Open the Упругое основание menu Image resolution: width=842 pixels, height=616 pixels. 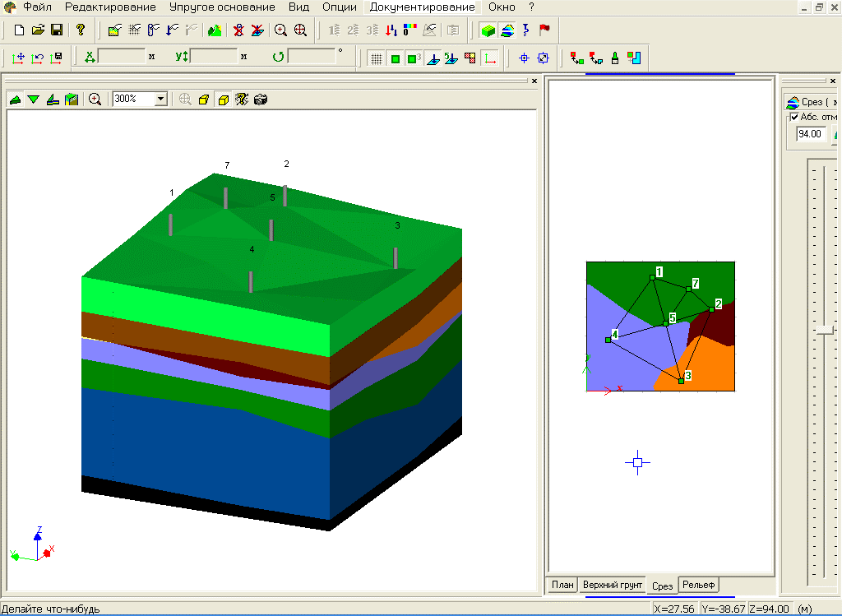point(222,7)
